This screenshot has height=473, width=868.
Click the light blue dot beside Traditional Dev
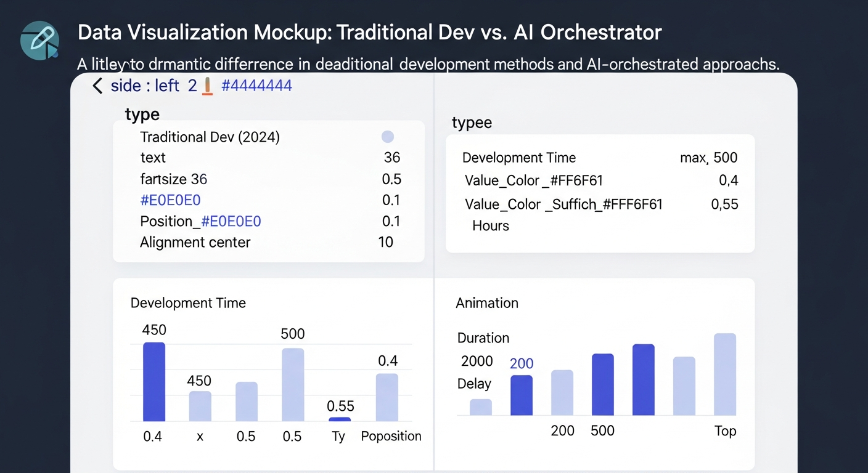[388, 137]
